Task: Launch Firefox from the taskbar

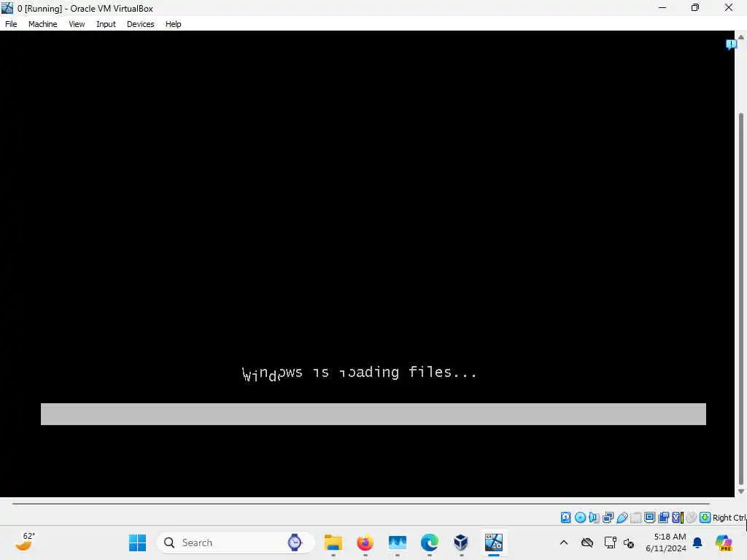Action: [365, 542]
